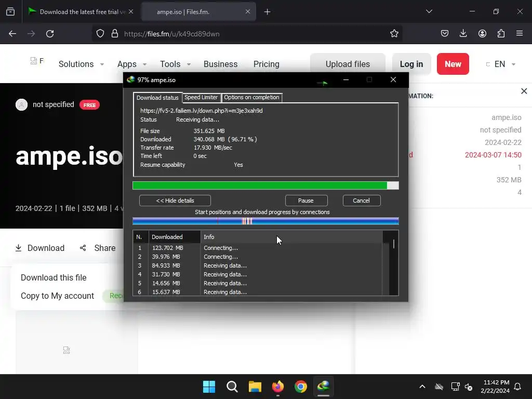
Task: Select connection row with 84.933 MB
Action: tap(258, 265)
